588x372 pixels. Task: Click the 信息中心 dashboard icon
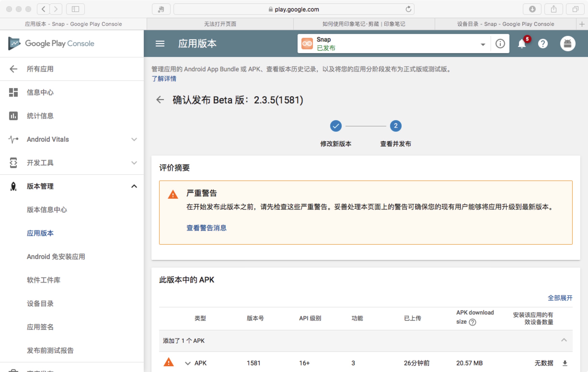click(13, 92)
